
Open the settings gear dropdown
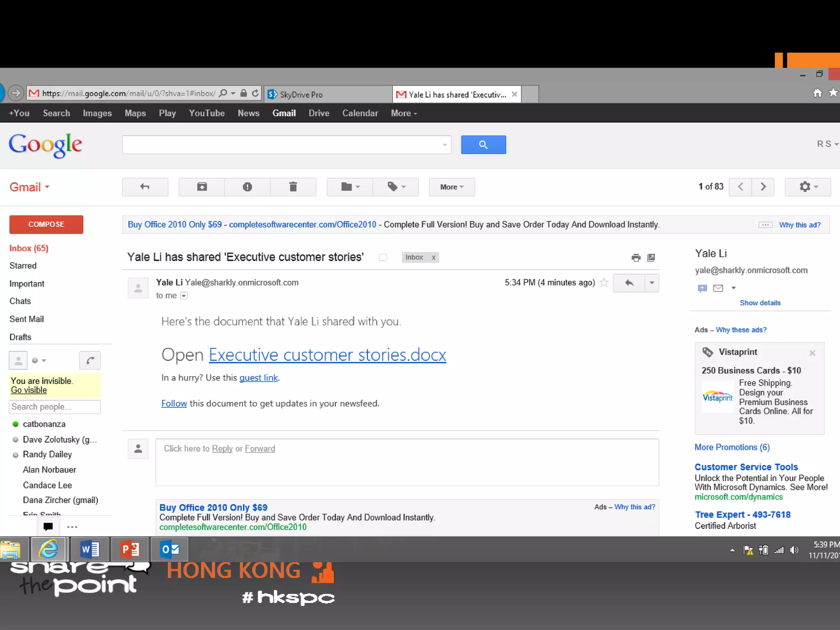click(x=808, y=187)
